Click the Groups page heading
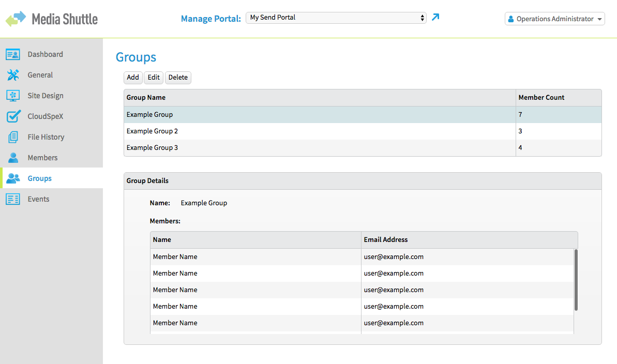The image size is (617, 364). pyautogui.click(x=136, y=57)
